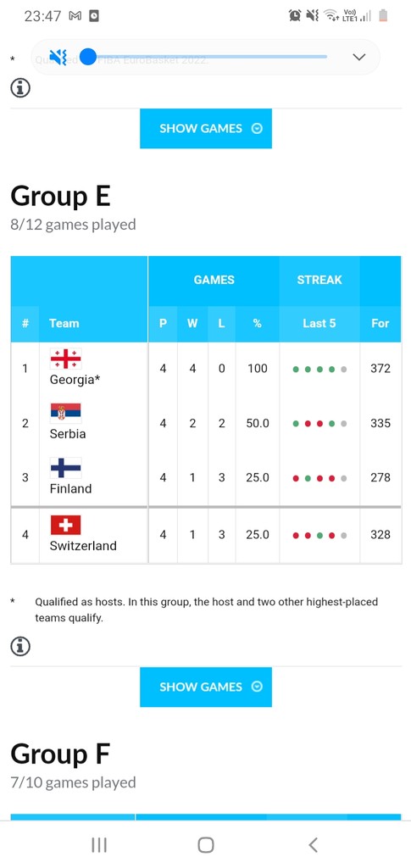Open Android recent apps button
The width and height of the screenshot is (411, 868).
pos(99,845)
